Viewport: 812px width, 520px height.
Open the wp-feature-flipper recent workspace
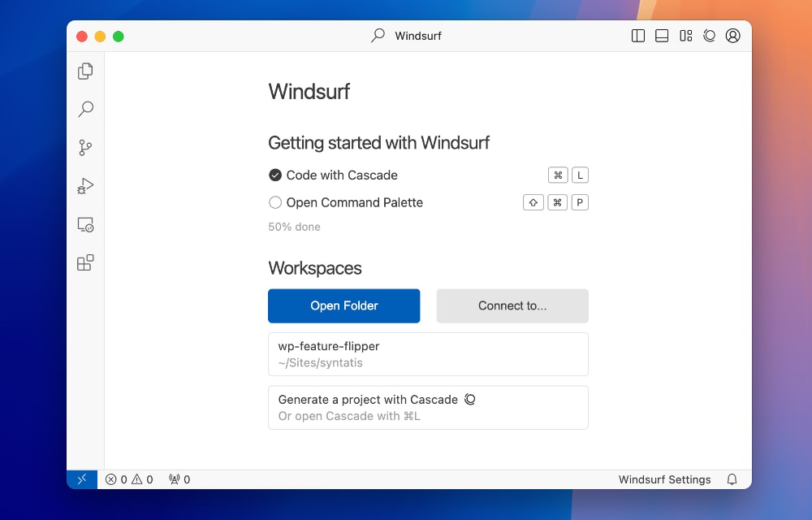pos(428,354)
